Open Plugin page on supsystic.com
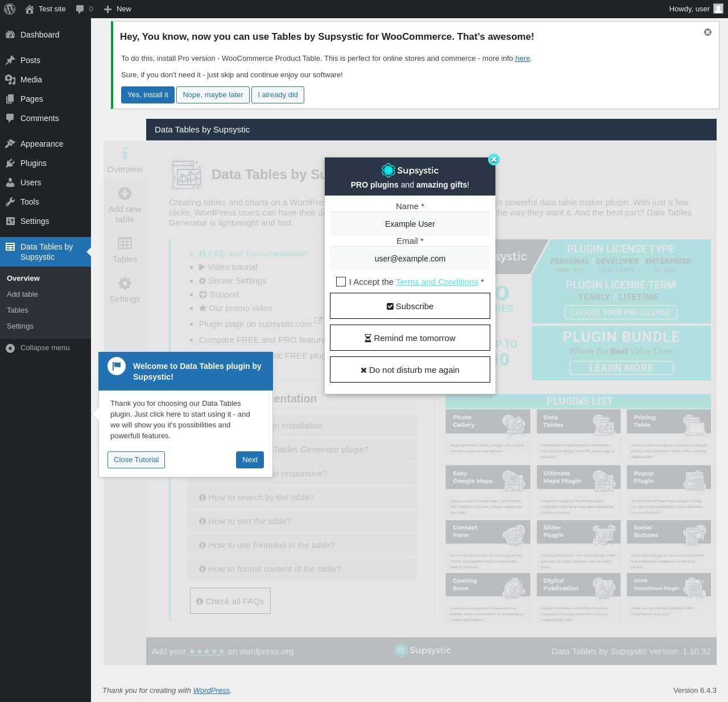Screen dimensions: 728x702 (x=260, y=324)
